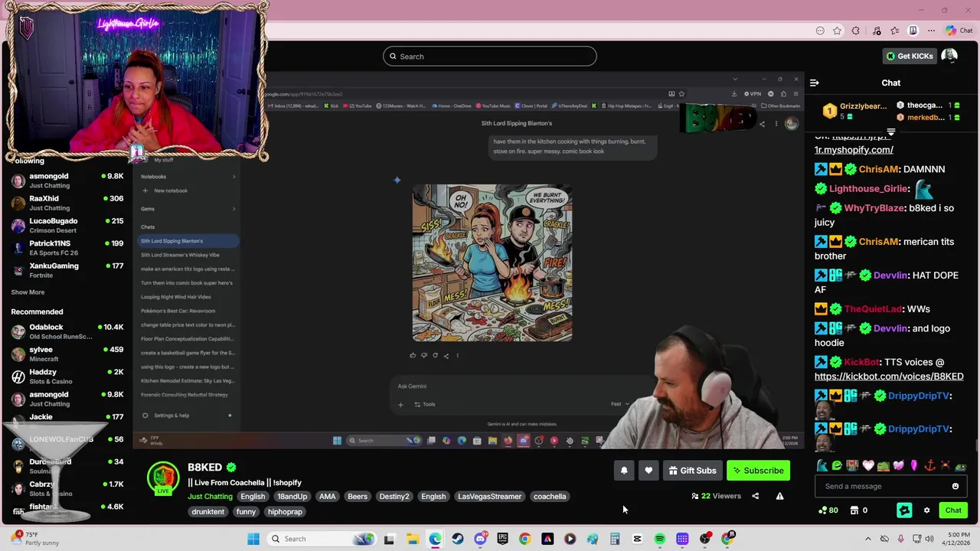980x551 pixels.
Task: Select the drunktent tag
Action: [208, 512]
